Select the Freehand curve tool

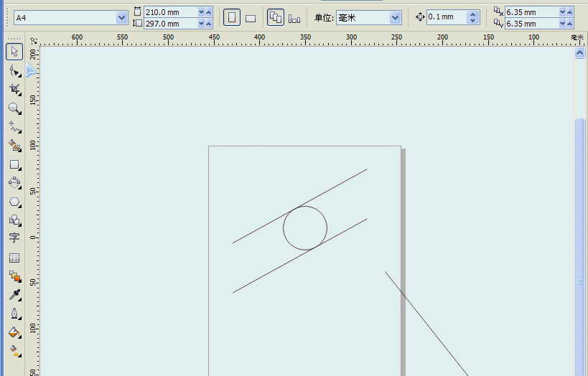[14, 127]
